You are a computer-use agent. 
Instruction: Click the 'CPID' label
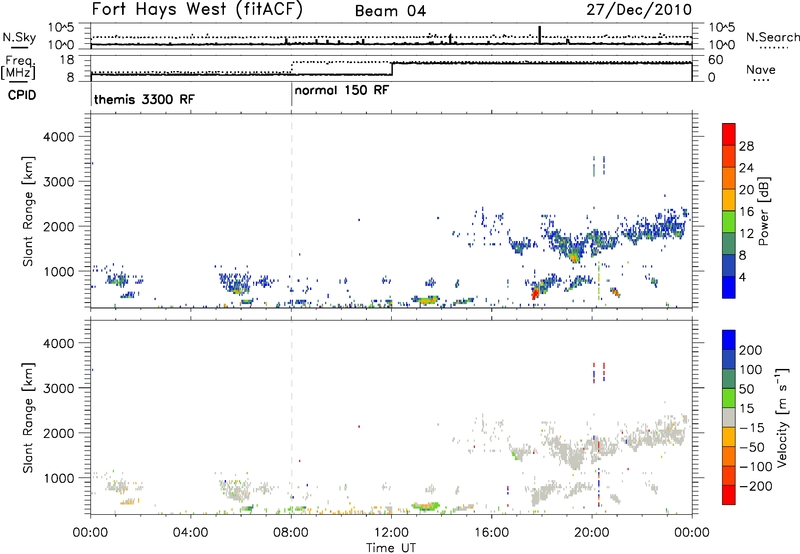click(22, 95)
